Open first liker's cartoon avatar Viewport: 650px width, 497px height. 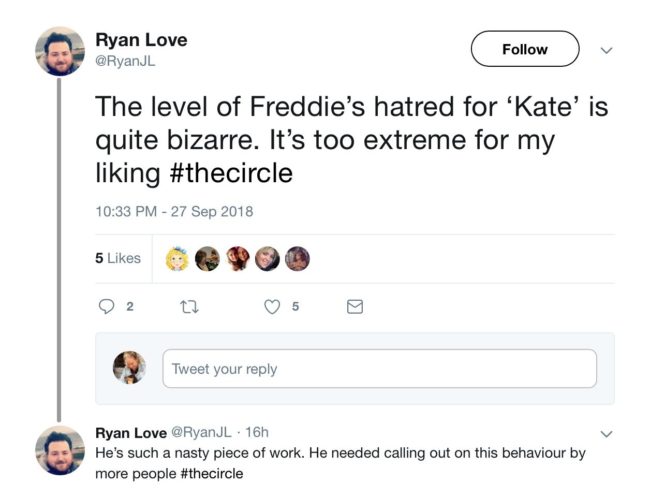coord(180,259)
